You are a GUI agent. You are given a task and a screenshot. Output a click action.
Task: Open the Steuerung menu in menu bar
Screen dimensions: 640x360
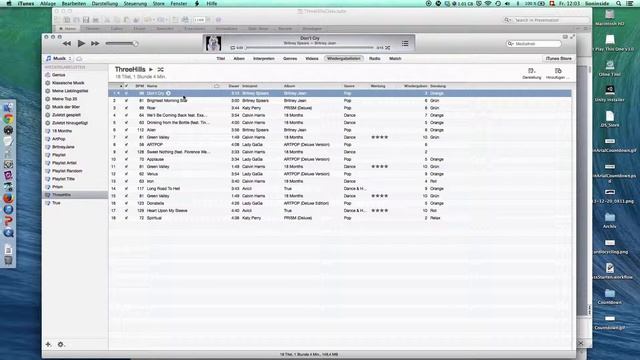point(135,3)
